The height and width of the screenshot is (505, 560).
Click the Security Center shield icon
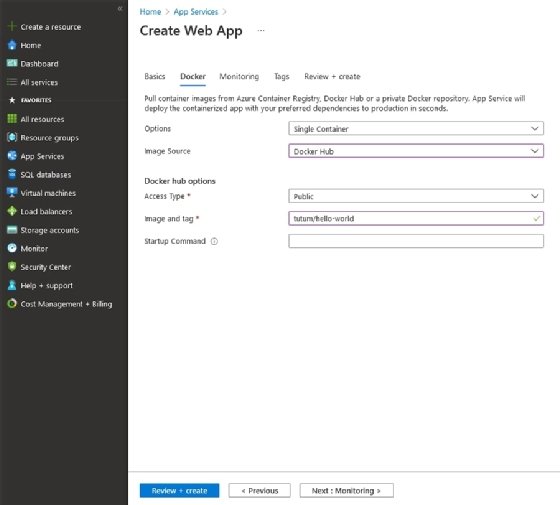[12, 267]
